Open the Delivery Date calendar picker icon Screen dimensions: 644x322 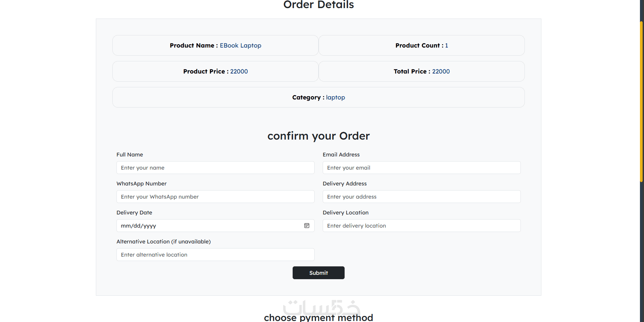click(306, 226)
